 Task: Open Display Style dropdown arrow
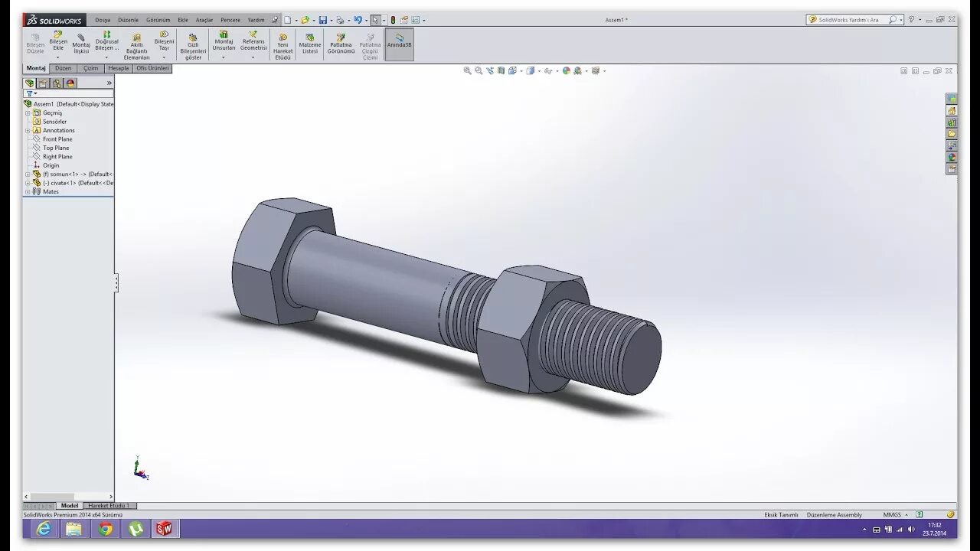539,71
